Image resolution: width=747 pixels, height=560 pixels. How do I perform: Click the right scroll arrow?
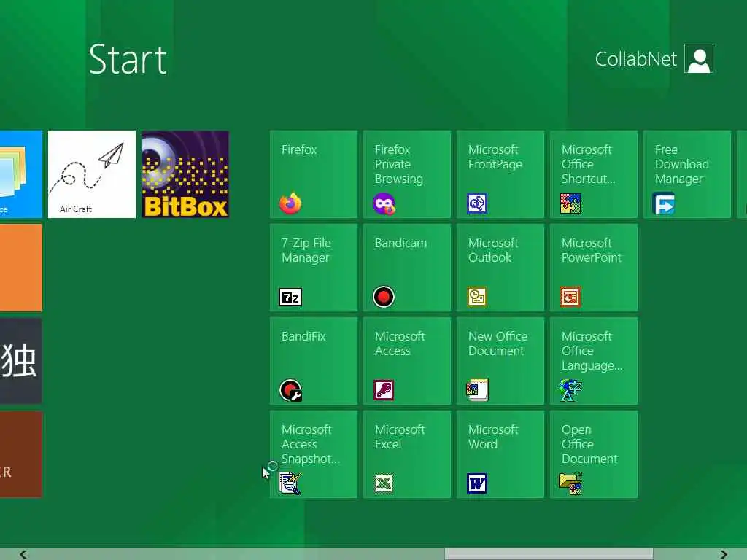[724, 554]
